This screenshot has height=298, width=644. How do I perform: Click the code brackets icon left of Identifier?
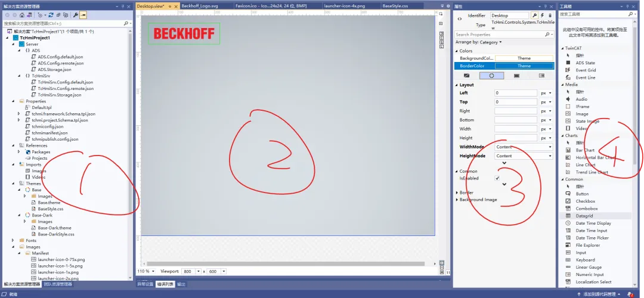coord(460,19)
